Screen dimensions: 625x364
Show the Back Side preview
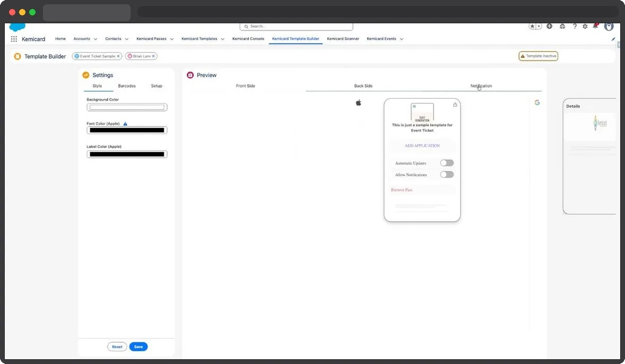[x=363, y=86]
